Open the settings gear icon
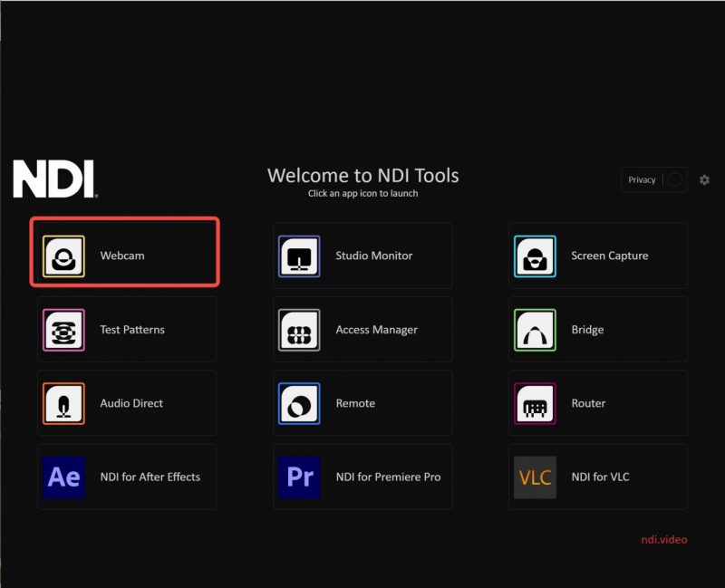Image resolution: width=725 pixels, height=588 pixels. (x=704, y=179)
